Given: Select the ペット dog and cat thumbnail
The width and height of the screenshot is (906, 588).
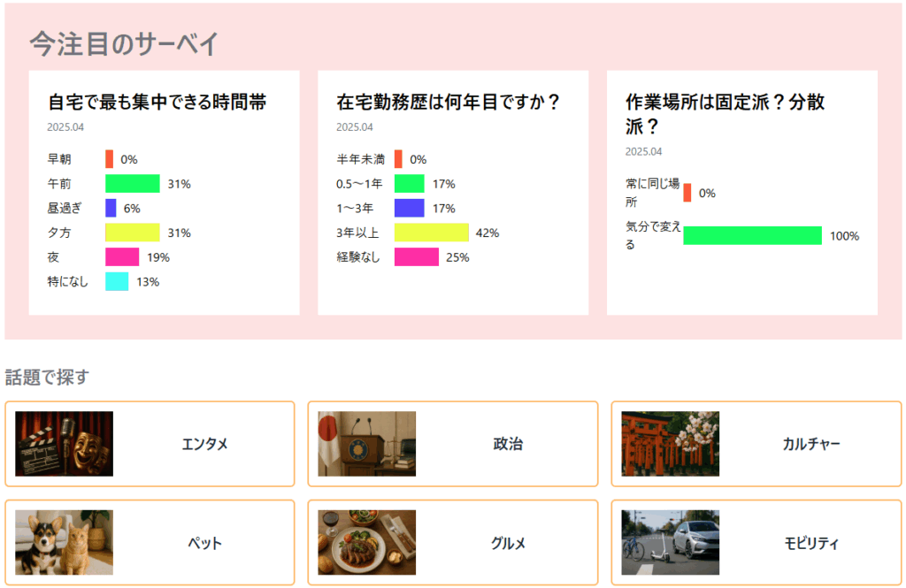Looking at the screenshot, I should coord(64,542).
